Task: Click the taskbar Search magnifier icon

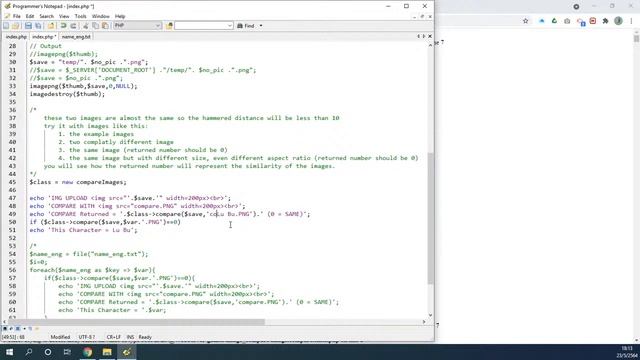Action: point(29,352)
